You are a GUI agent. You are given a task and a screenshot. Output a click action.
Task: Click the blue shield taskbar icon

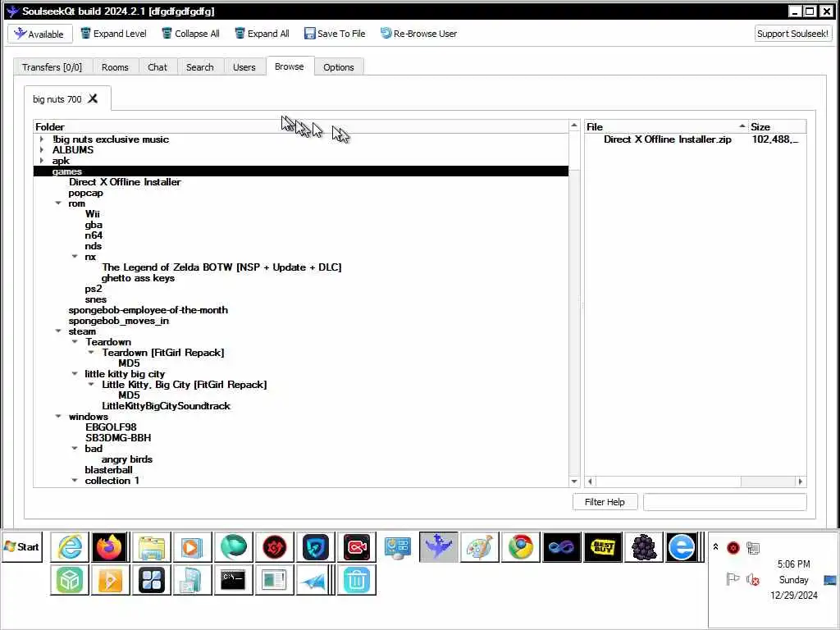316,547
